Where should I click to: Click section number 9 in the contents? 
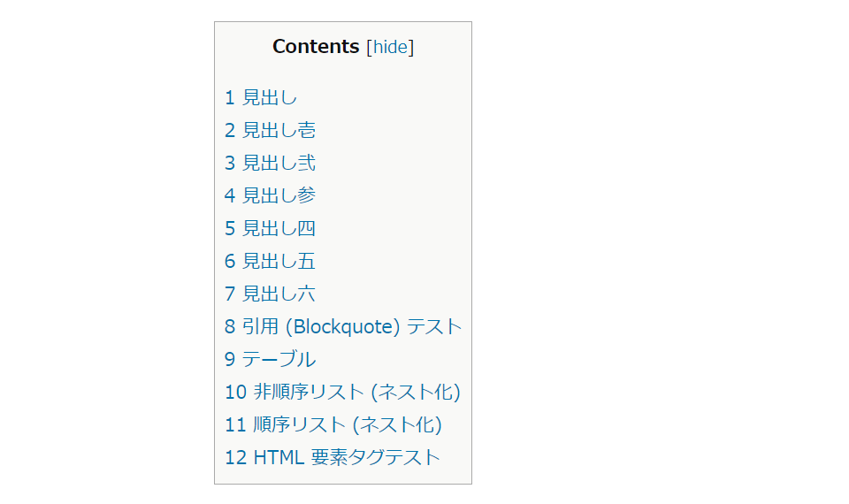[230, 360]
